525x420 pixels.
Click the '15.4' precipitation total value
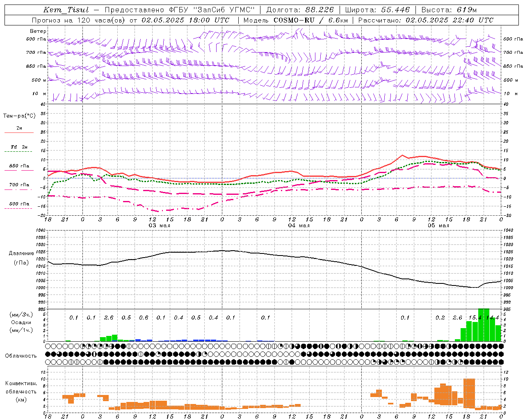pos(475,318)
